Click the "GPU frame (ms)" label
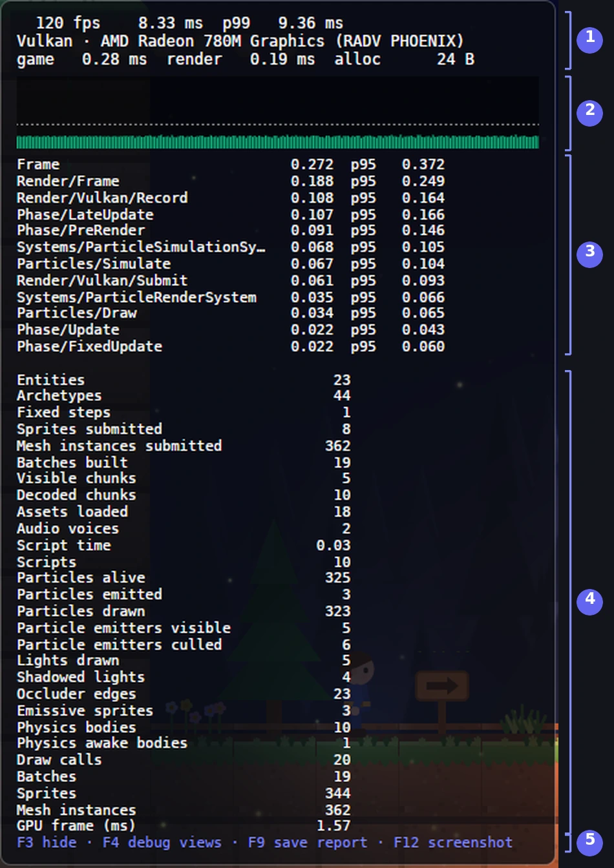Screen dimensions: 614x868 [76, 826]
